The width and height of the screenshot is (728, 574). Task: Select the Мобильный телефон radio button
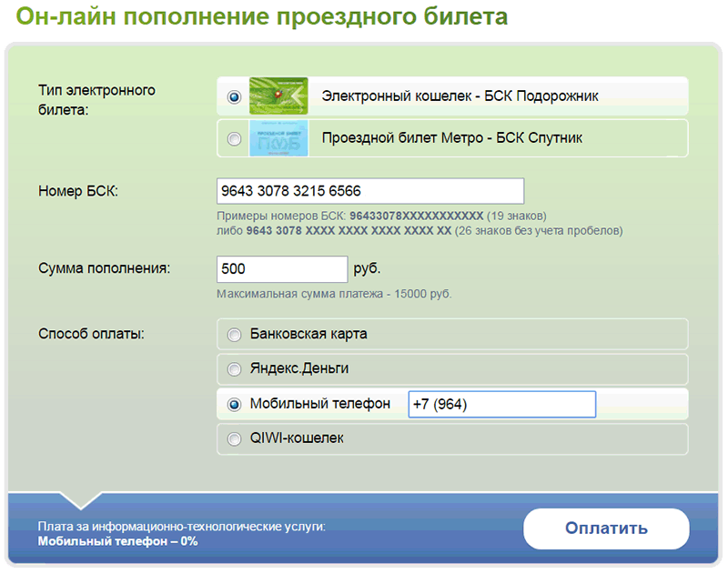[235, 405]
